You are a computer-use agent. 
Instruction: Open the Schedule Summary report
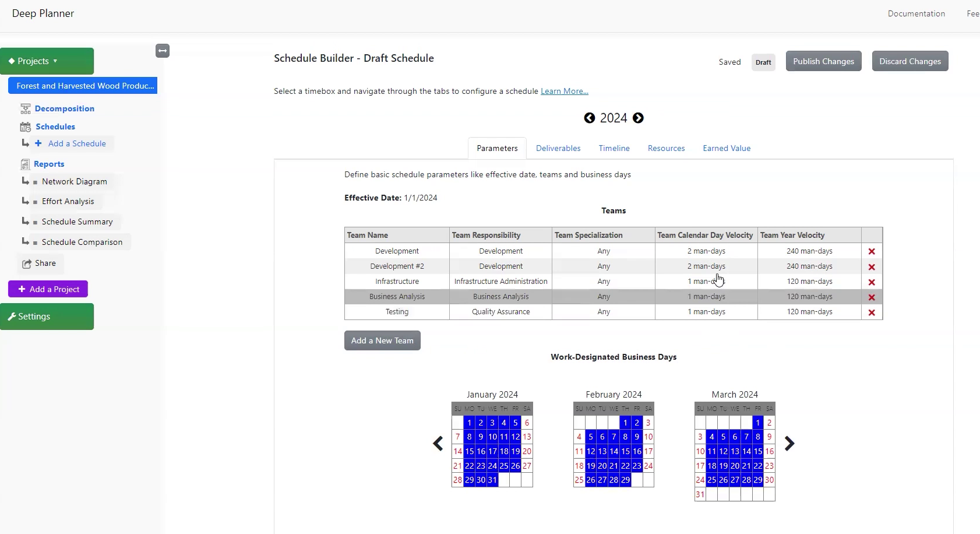pos(77,222)
